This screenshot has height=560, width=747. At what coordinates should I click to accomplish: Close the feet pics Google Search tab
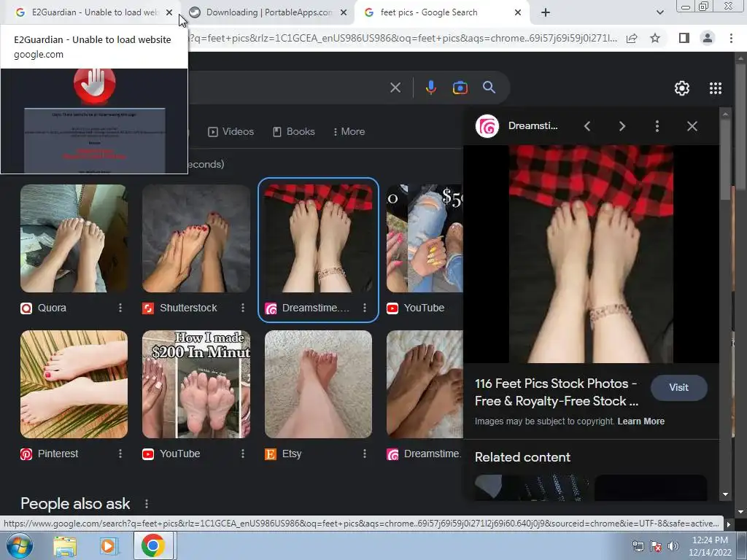(518, 12)
